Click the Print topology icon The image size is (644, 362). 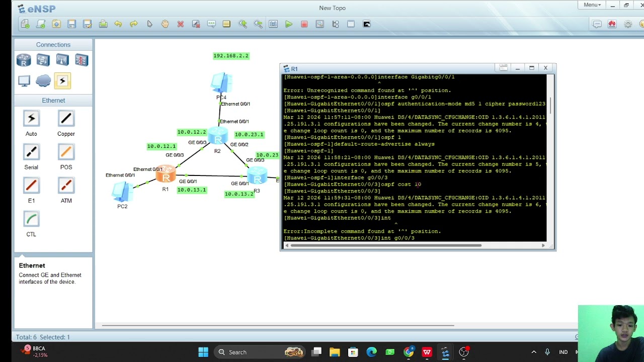pos(103,24)
